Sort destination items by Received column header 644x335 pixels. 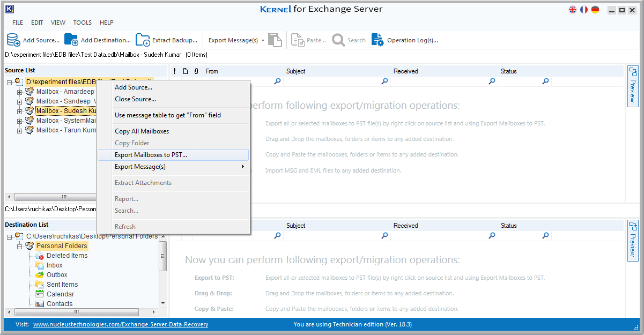coord(445,225)
